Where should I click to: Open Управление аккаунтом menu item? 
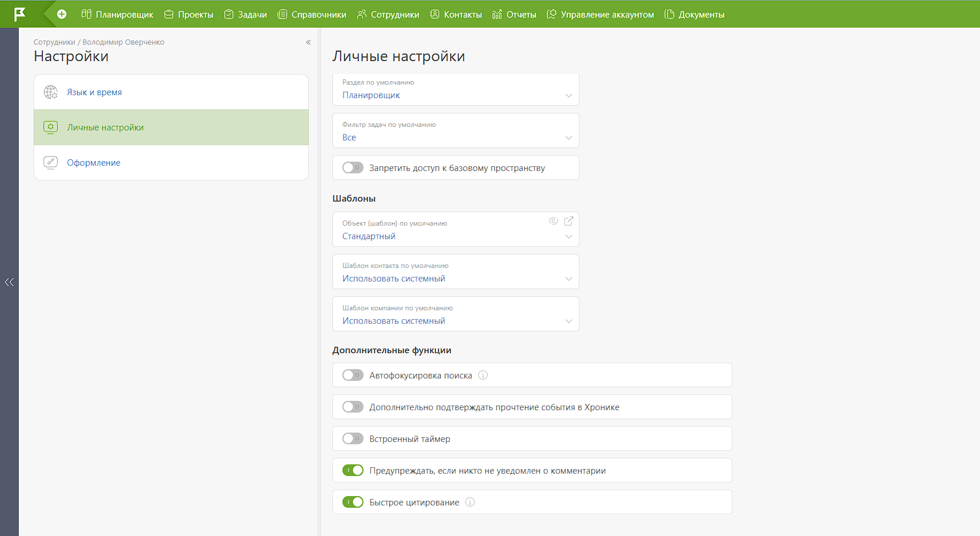(600, 14)
